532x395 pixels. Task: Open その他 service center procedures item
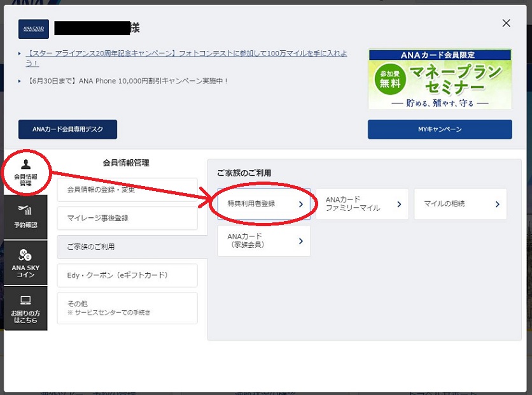(127, 308)
